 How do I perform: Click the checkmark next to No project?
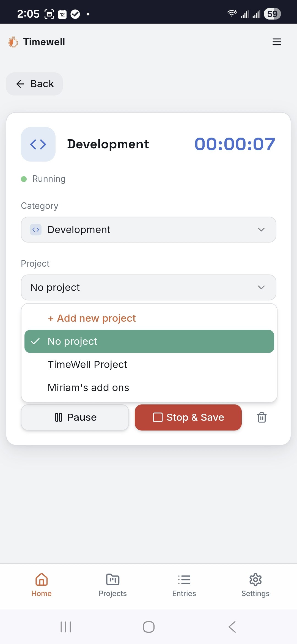36,341
